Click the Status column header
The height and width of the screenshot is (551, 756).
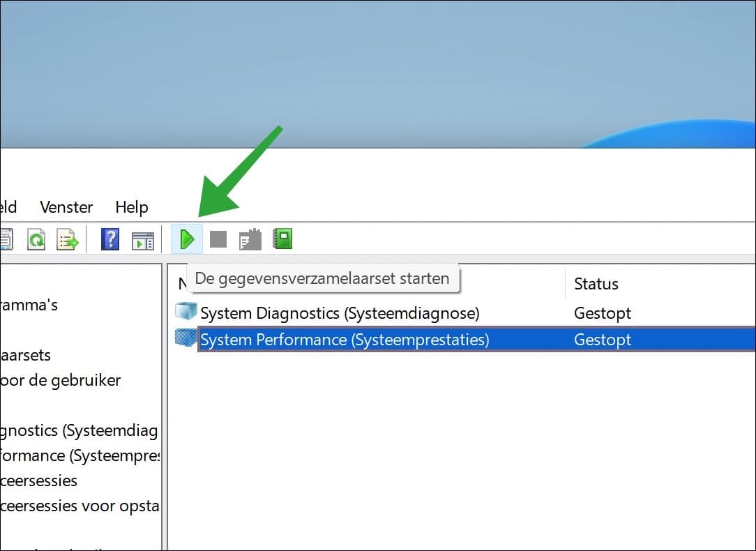(x=596, y=284)
